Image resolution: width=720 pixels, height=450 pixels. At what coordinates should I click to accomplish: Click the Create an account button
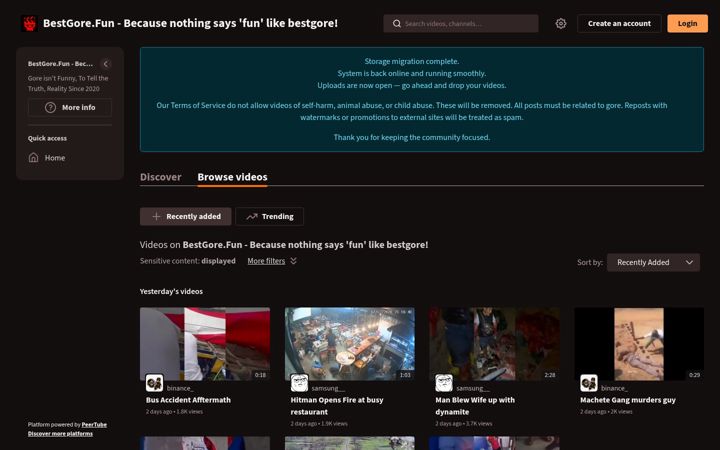[619, 23]
